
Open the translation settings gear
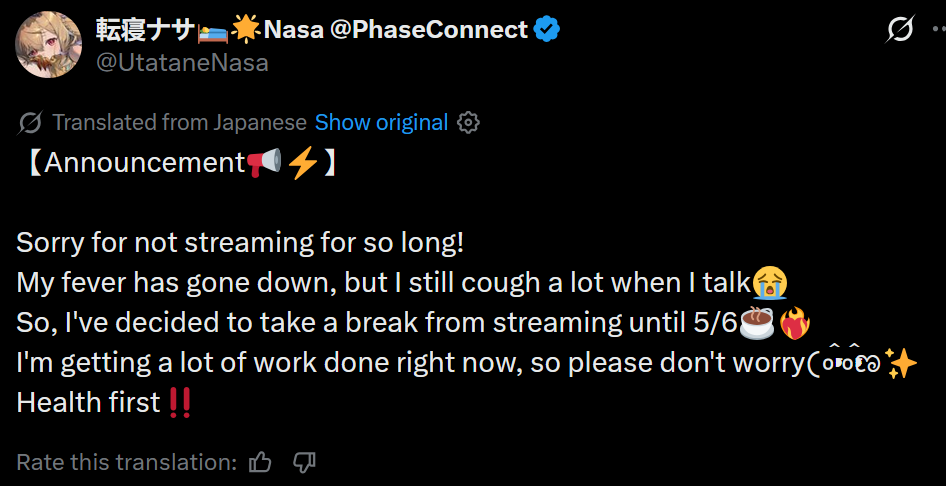pyautogui.click(x=468, y=123)
